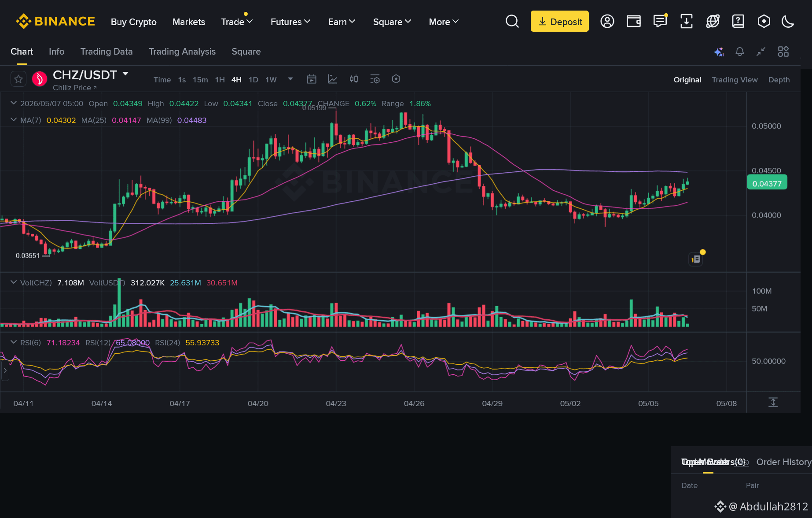Screen dimensions: 812x518
Task: Click the auto-scale axis icon bottom right
Action: [773, 402]
